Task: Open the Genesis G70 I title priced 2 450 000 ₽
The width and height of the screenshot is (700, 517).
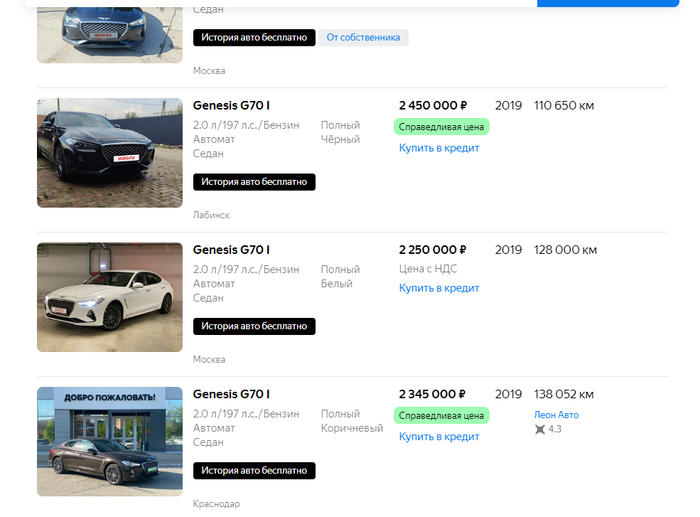Action: (231, 105)
